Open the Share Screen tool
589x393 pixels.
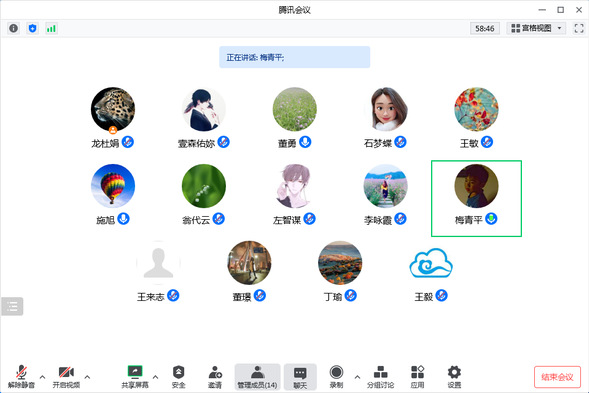pyautogui.click(x=135, y=377)
